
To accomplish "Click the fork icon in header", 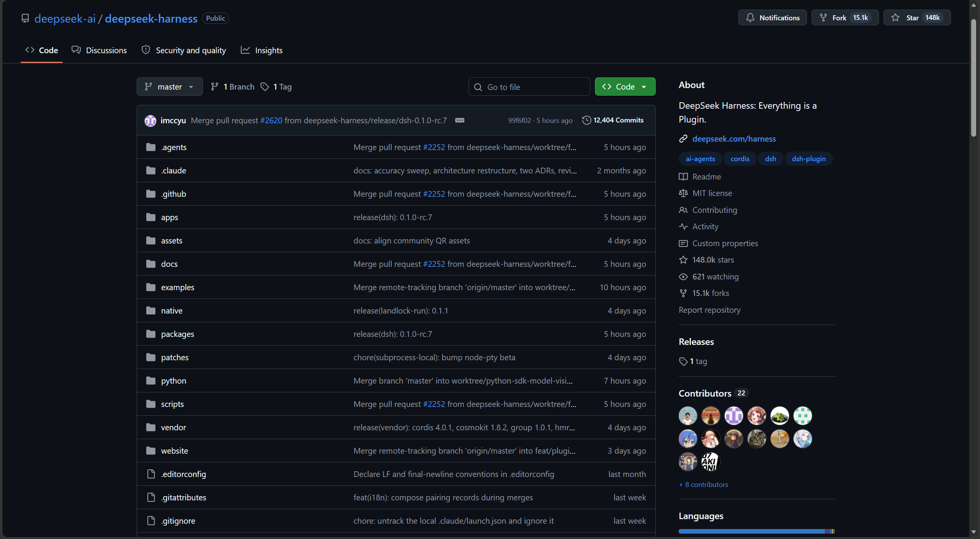I will [x=823, y=18].
